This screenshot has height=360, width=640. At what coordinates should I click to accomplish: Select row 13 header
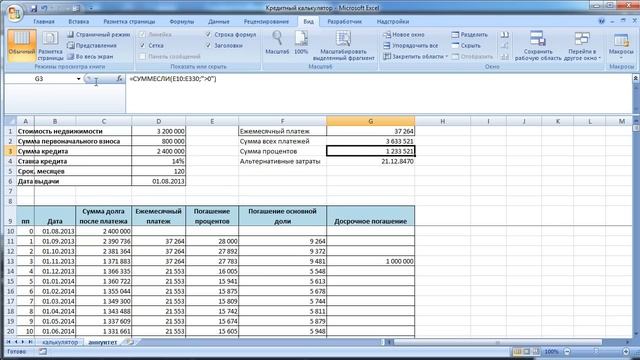coord(11,261)
